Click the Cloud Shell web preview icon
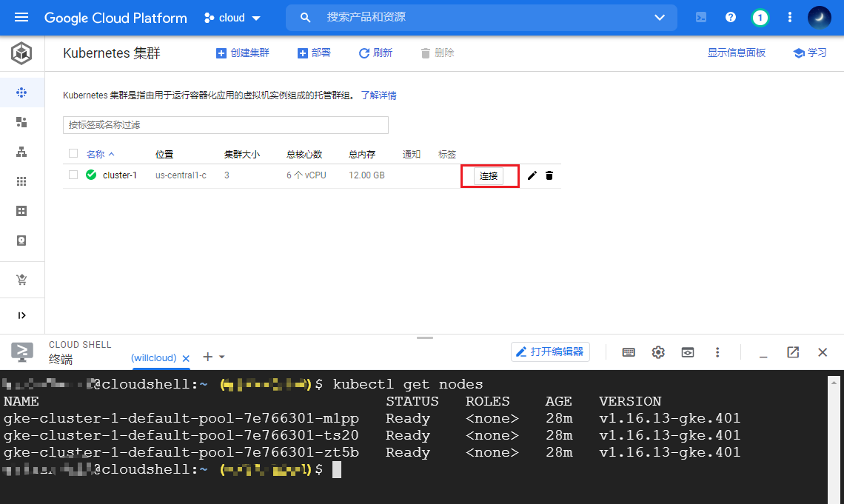This screenshot has width=844, height=504. click(x=687, y=352)
